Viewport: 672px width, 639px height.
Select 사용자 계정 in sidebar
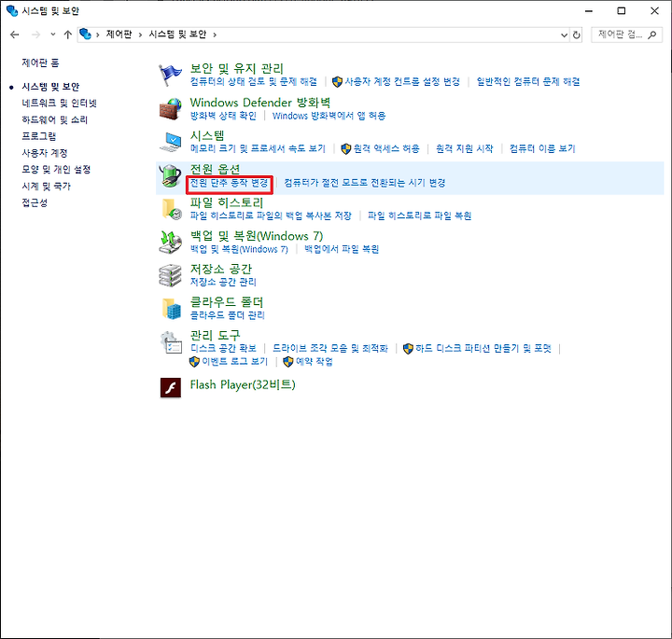[45, 153]
